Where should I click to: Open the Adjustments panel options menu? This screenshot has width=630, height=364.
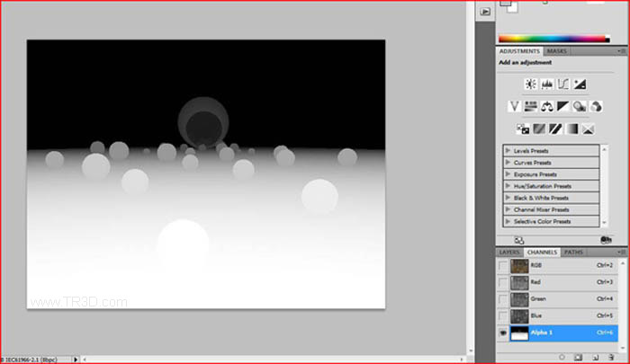pyautogui.click(x=621, y=51)
